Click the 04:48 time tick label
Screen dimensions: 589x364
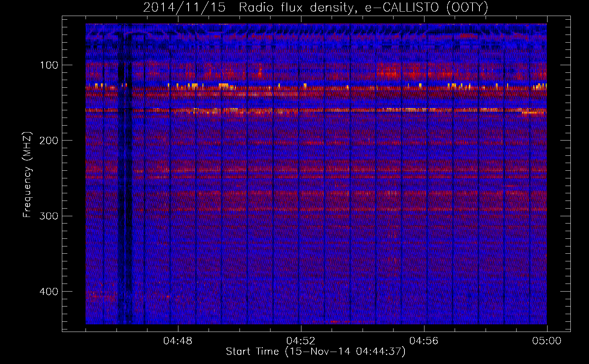178,341
